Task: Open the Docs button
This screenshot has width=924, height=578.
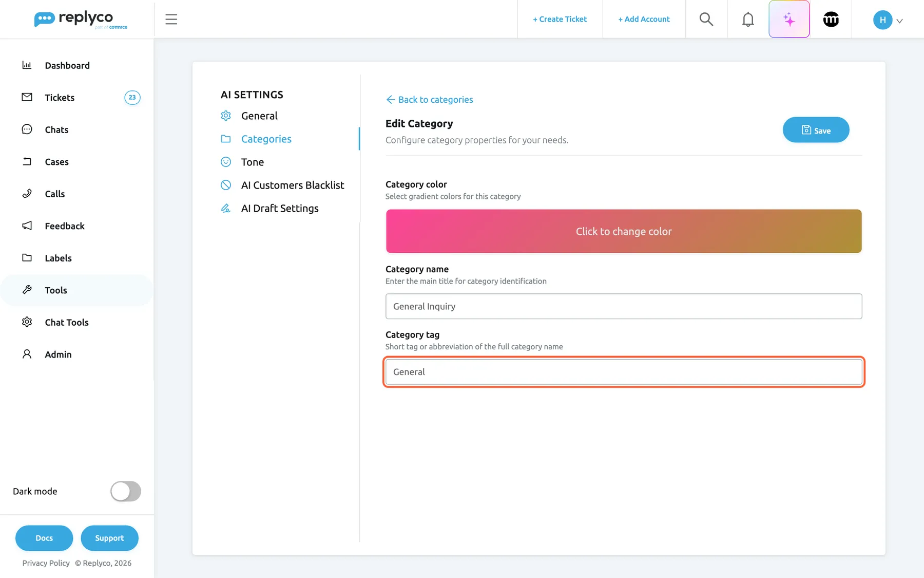Action: coord(44,538)
